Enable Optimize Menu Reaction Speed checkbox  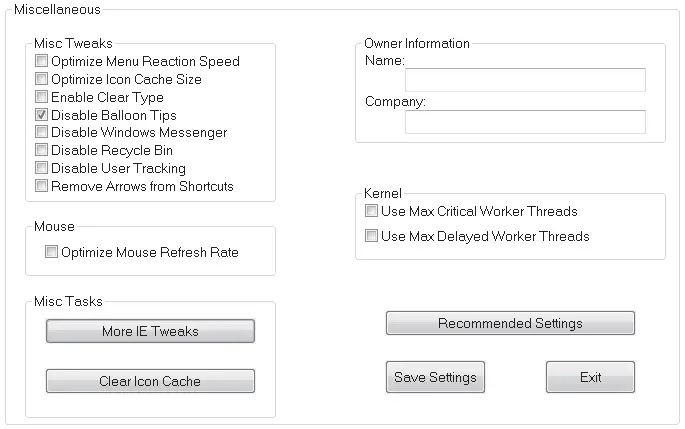click(x=42, y=62)
